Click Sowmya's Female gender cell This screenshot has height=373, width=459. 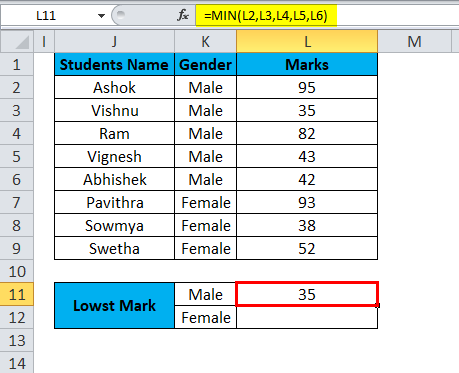point(205,225)
